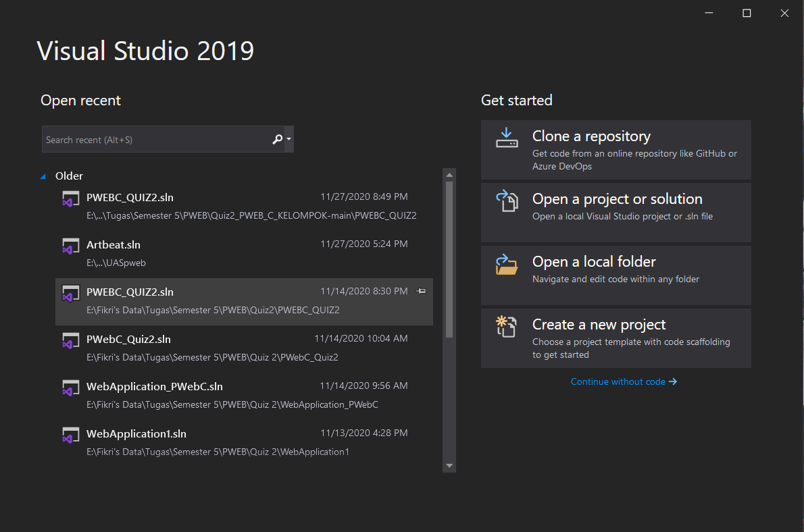This screenshot has width=804, height=532.
Task: Click Open a project or solution button
Action: [615, 213]
